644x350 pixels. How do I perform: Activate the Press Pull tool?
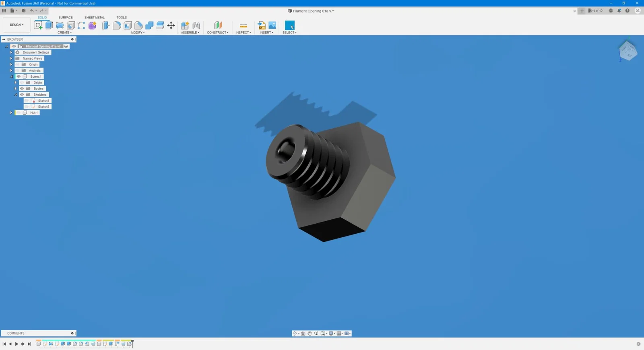(106, 25)
